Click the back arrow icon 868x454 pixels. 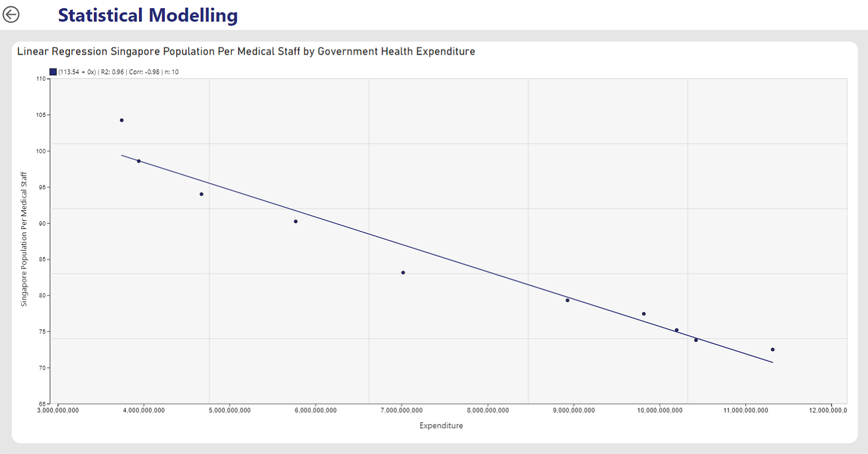click(x=11, y=15)
